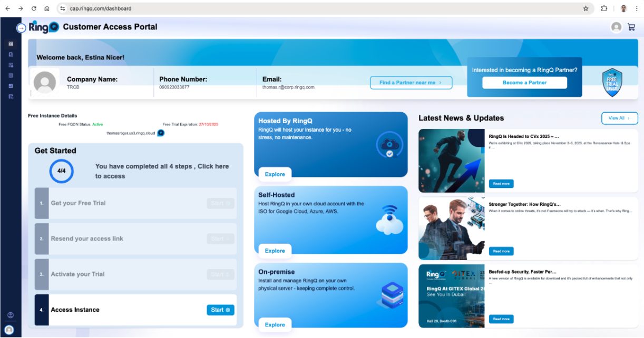644x338 pixels.
Task: Open the document icon below Dashboard in sidebar
Action: click(11, 54)
